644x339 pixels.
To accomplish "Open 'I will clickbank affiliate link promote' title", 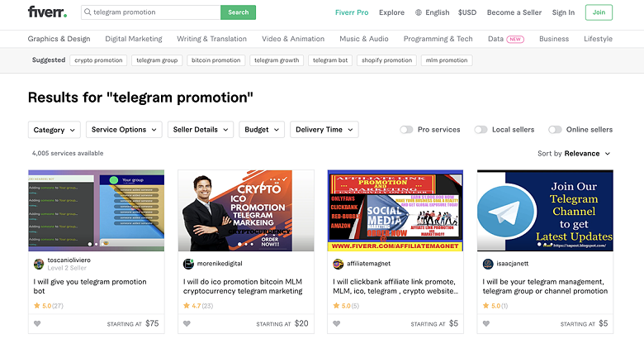I will pyautogui.click(x=395, y=286).
